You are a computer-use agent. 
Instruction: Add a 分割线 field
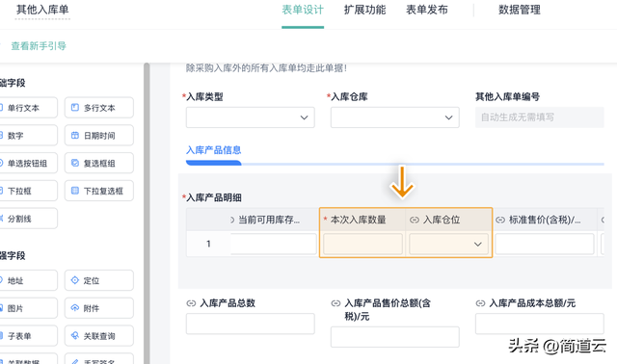click(x=28, y=219)
